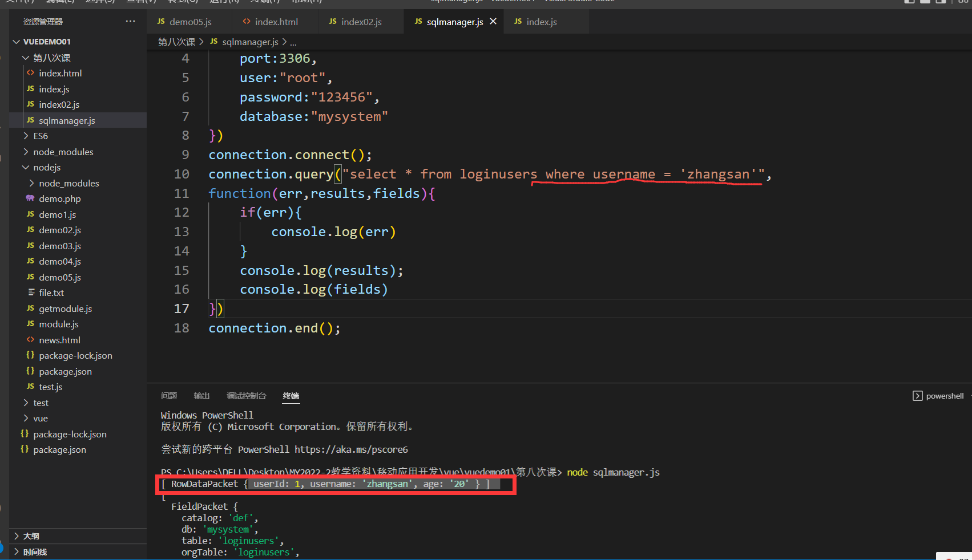Open module.js file
This screenshot has height=560, width=972.
tap(78, 324)
